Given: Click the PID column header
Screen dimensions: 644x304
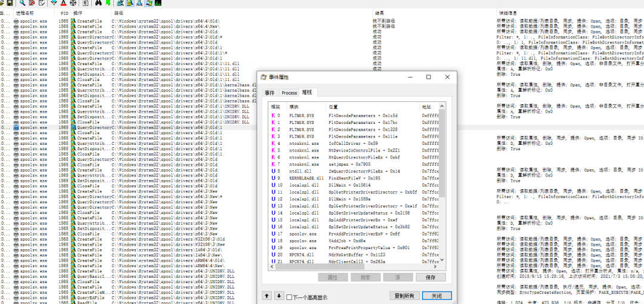Looking at the screenshot, I should [x=62, y=13].
